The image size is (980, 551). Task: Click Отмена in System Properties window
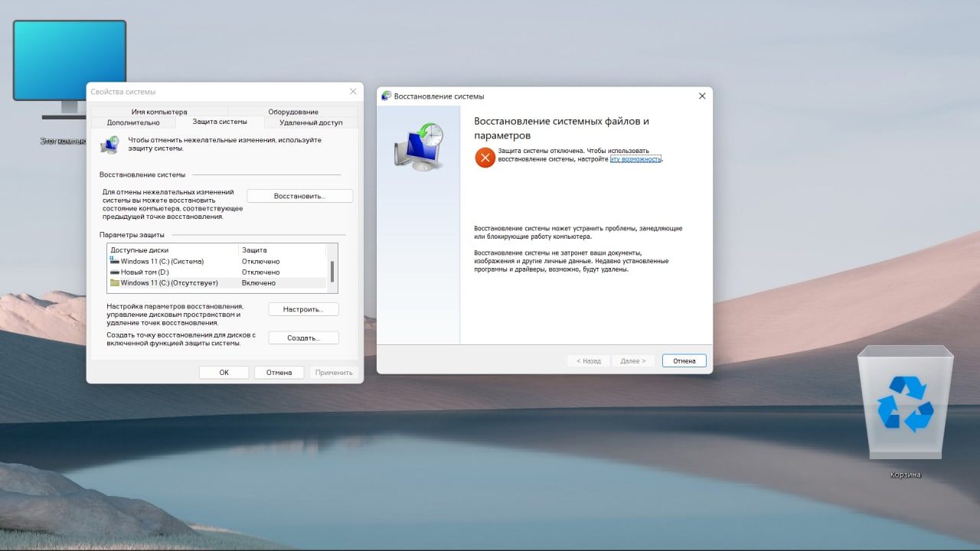[x=279, y=373]
